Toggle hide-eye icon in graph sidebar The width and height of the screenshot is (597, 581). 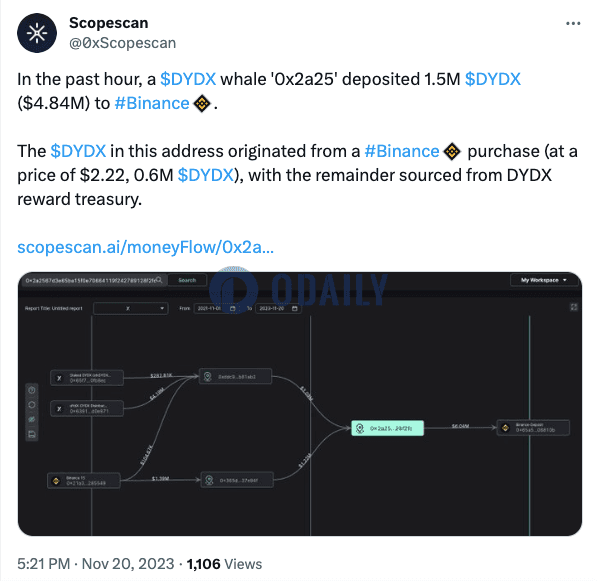[x=32, y=419]
